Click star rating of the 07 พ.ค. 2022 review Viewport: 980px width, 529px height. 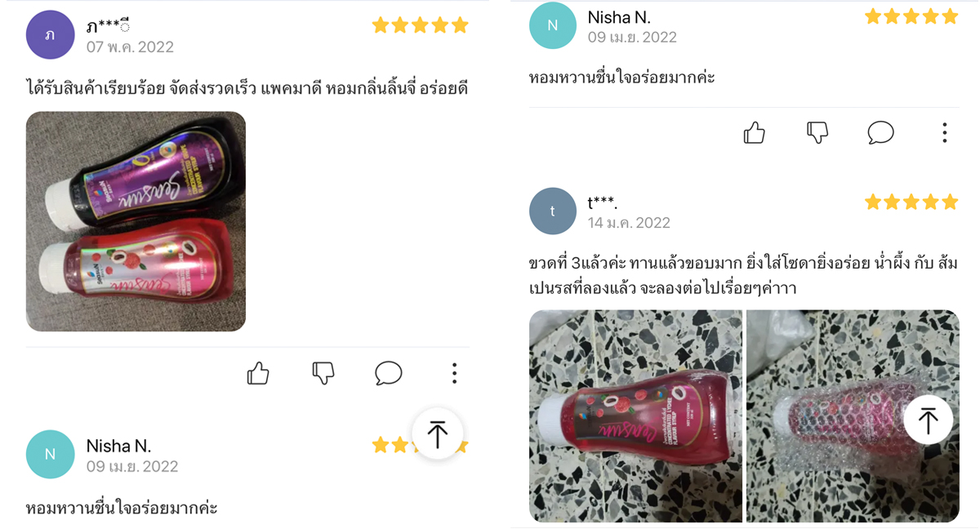tap(421, 25)
